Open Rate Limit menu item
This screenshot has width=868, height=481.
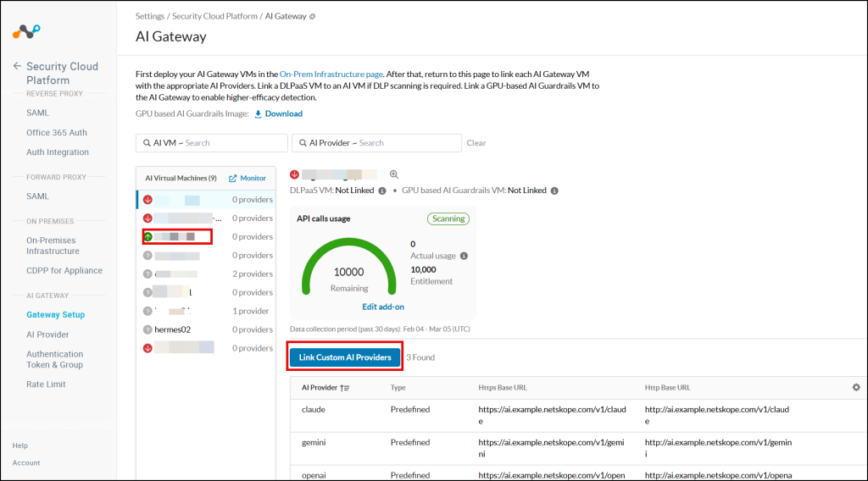(46, 384)
